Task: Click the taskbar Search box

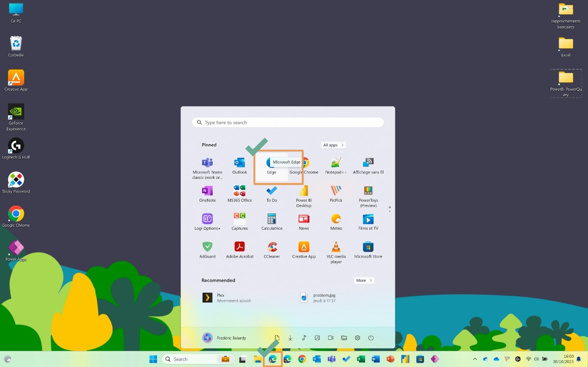Action: point(197,359)
